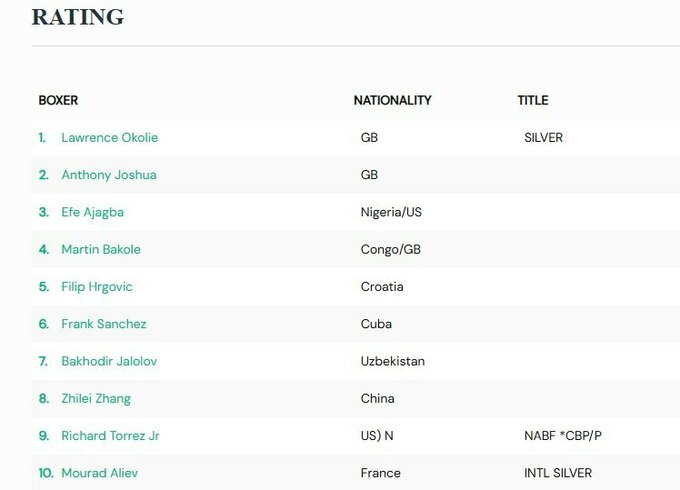Click the TITLE column header

click(x=532, y=100)
